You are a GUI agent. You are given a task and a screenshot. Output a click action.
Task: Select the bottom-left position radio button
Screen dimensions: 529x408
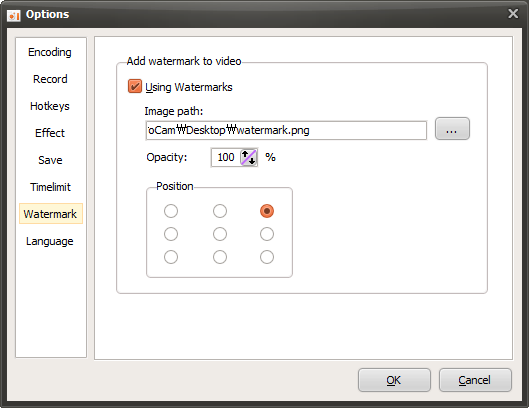click(x=171, y=257)
